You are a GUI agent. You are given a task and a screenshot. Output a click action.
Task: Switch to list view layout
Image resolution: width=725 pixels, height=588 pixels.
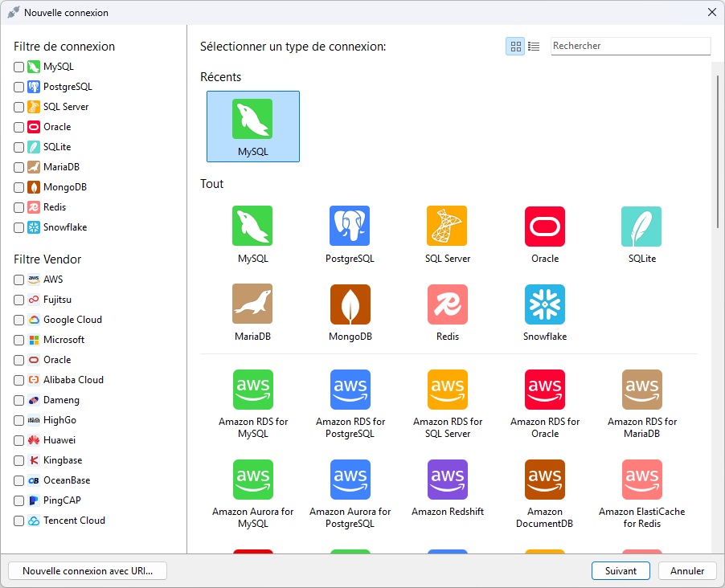(x=534, y=47)
